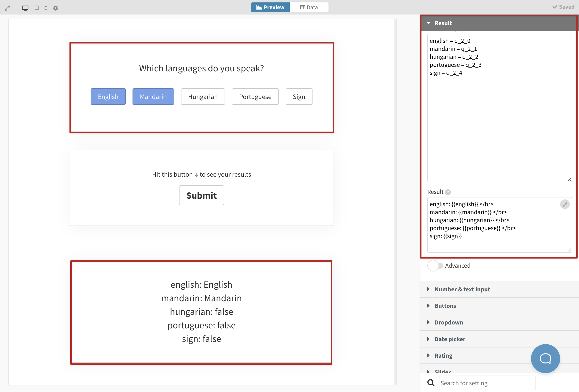Click the fullscreen expand arrows icon
Viewport: 579px width, 392px height.
point(8,8)
